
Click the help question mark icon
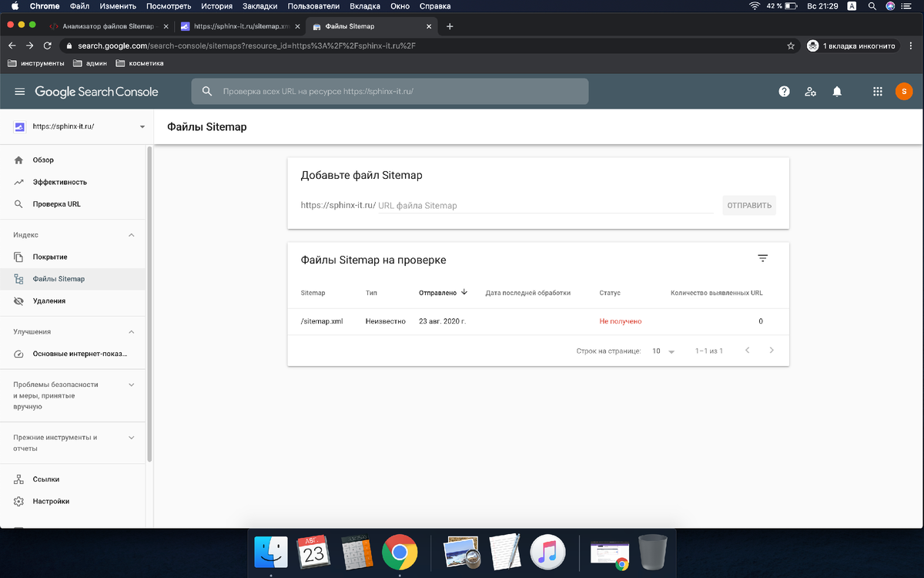coord(784,91)
